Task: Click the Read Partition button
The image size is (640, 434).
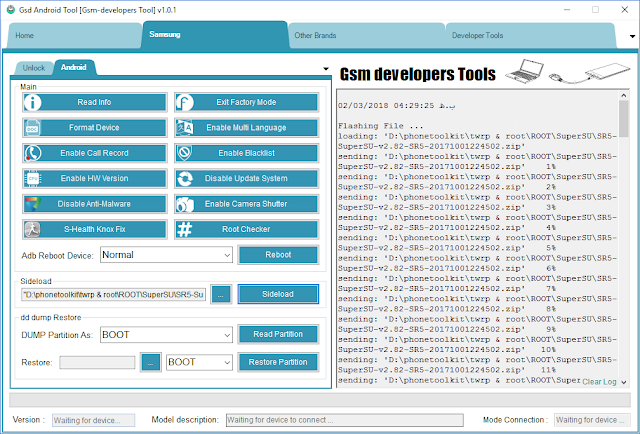Action: point(278,334)
